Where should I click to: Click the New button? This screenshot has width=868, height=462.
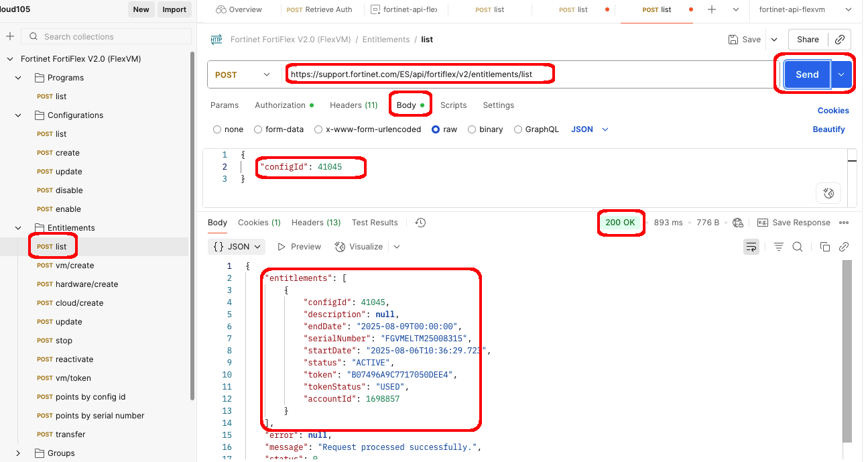(x=141, y=9)
